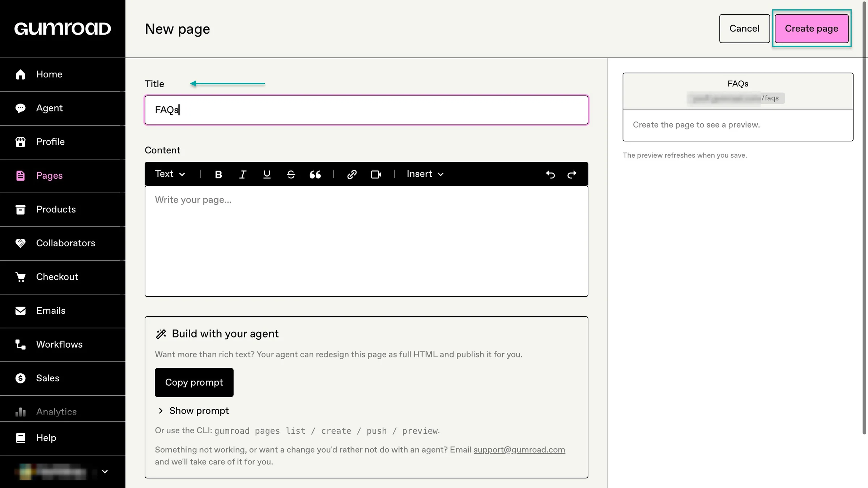Screen dimensions: 868x488
Task: Undo the last edit
Action: pyautogui.click(x=550, y=174)
